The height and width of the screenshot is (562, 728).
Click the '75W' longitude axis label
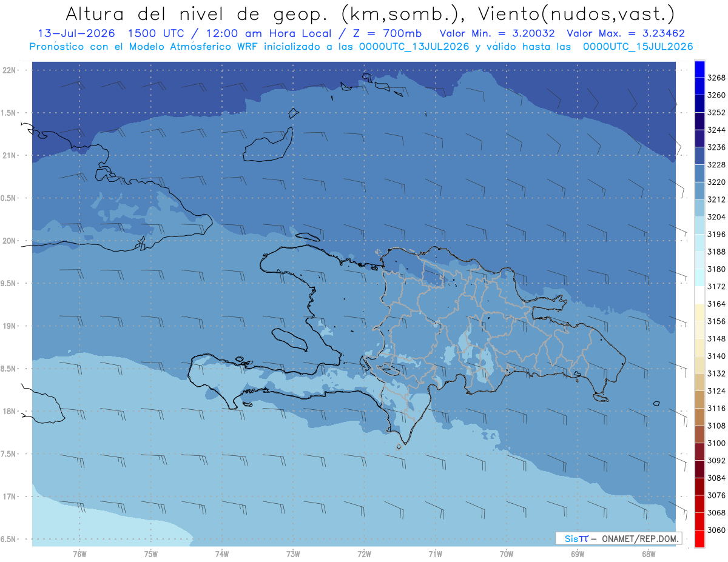point(150,554)
